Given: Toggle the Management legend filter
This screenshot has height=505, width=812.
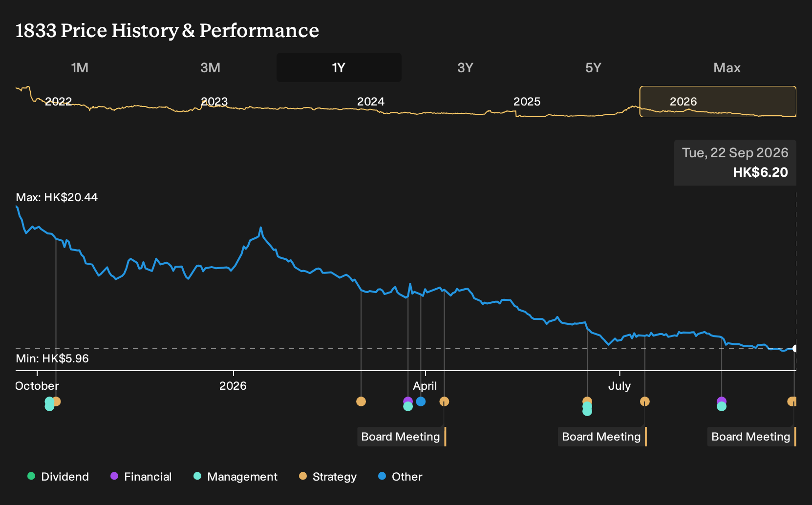Looking at the screenshot, I should pyautogui.click(x=235, y=477).
